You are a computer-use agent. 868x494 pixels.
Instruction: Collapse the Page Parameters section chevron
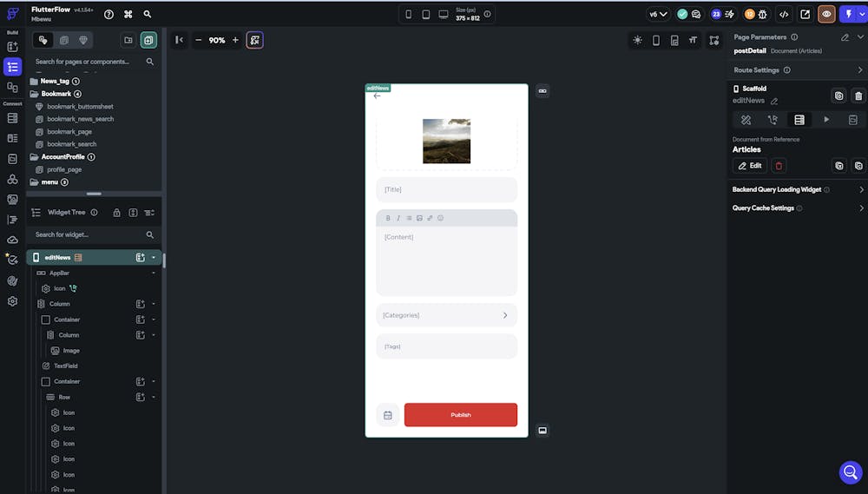pyautogui.click(x=860, y=37)
